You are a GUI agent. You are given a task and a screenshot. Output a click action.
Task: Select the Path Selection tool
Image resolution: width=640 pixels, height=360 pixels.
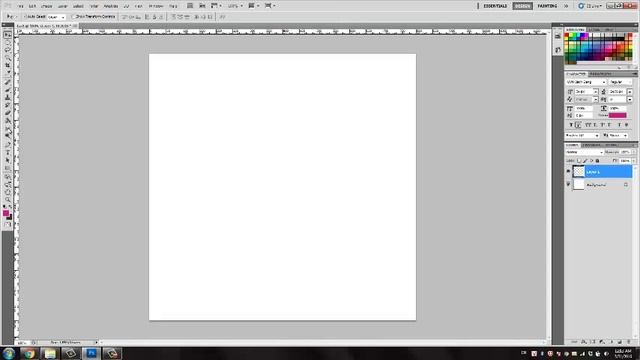7,160
